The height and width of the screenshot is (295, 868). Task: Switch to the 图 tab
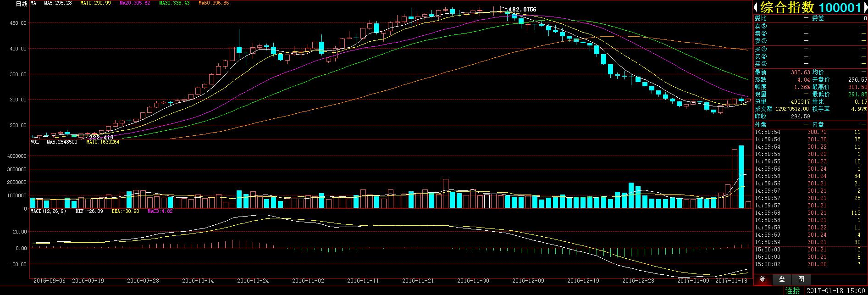pyautogui.click(x=801, y=279)
